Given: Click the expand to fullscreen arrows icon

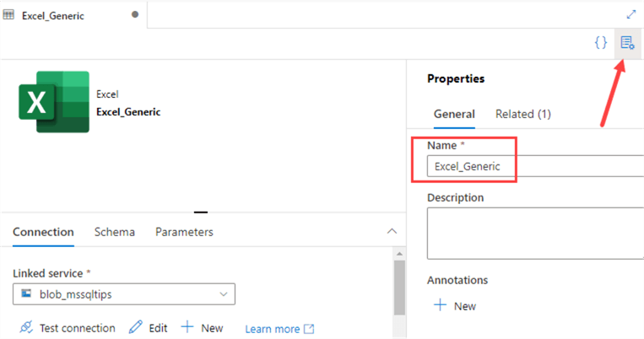Looking at the screenshot, I should coord(631,14).
